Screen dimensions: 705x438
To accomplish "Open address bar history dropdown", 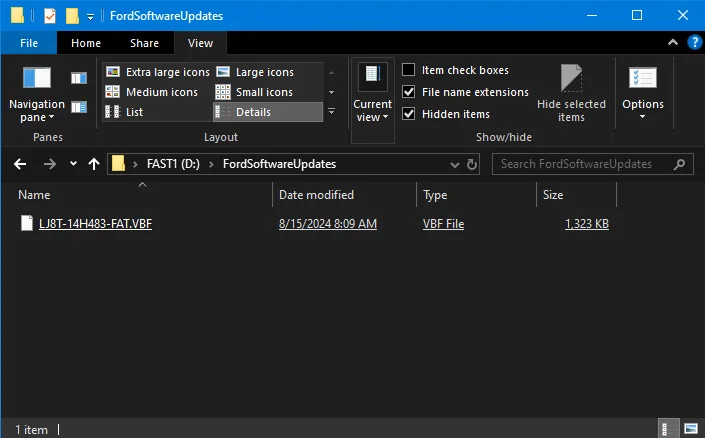I will (455, 165).
